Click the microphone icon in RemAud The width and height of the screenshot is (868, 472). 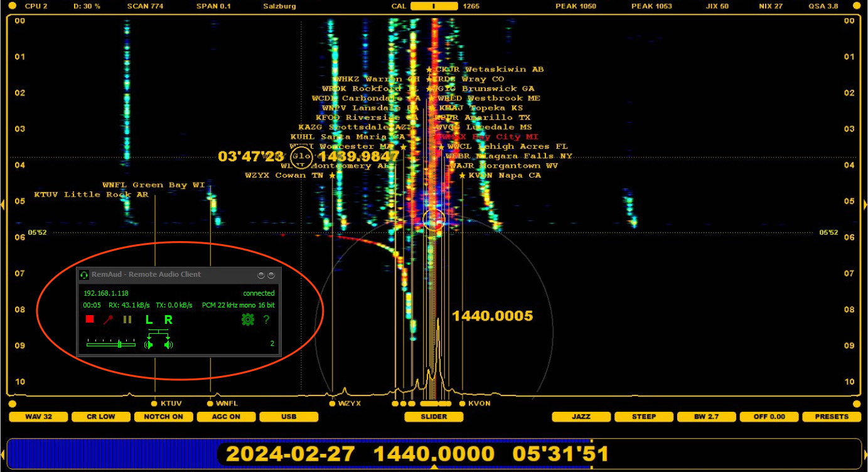[108, 319]
